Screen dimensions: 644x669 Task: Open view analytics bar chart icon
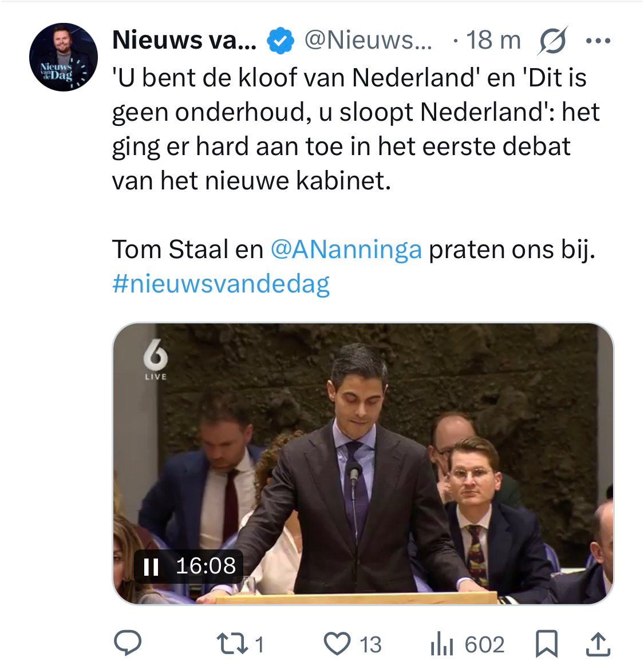[441, 644]
